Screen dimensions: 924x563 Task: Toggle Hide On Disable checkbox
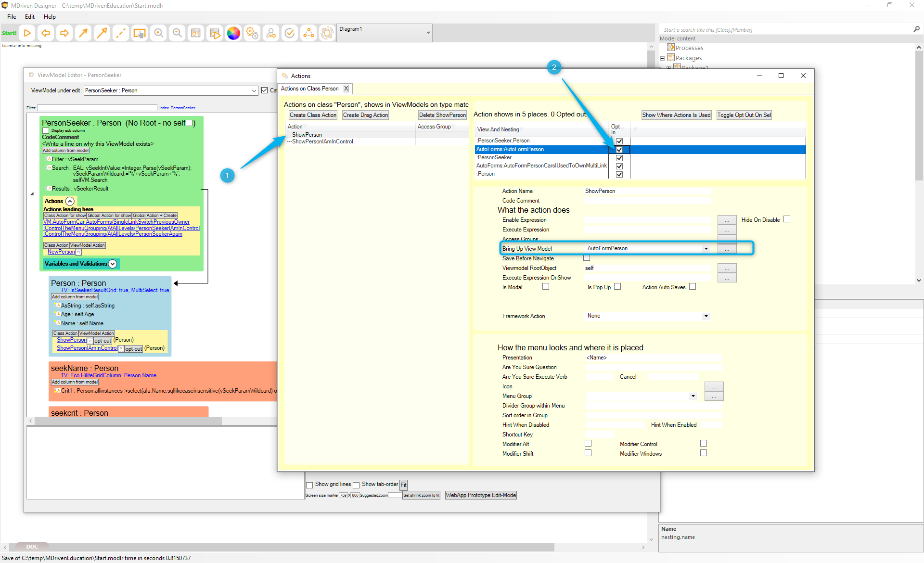pos(787,219)
